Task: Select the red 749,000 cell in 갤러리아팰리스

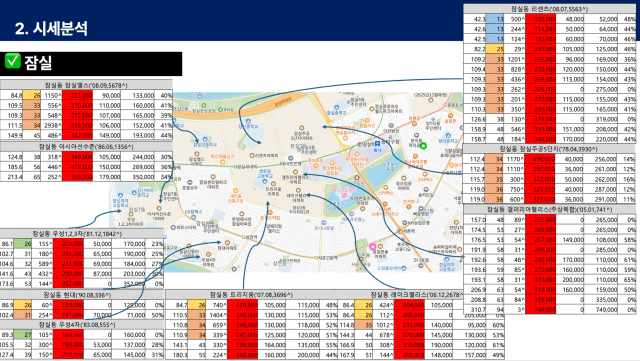Action: [541, 310]
